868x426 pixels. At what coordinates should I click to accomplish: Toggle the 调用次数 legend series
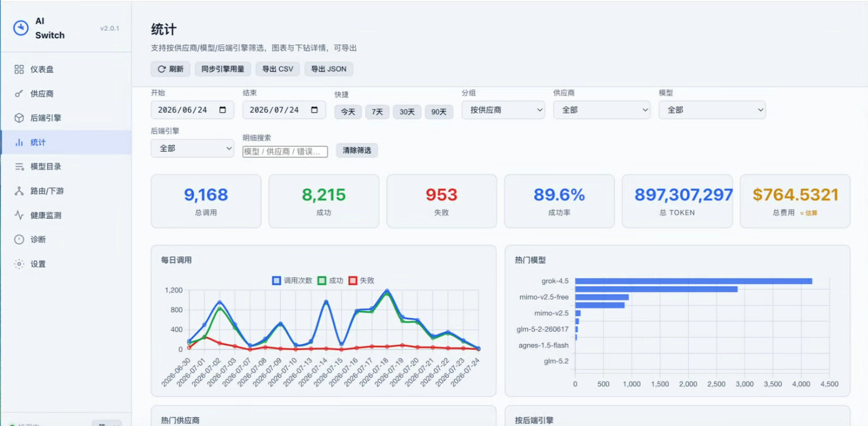(x=293, y=280)
